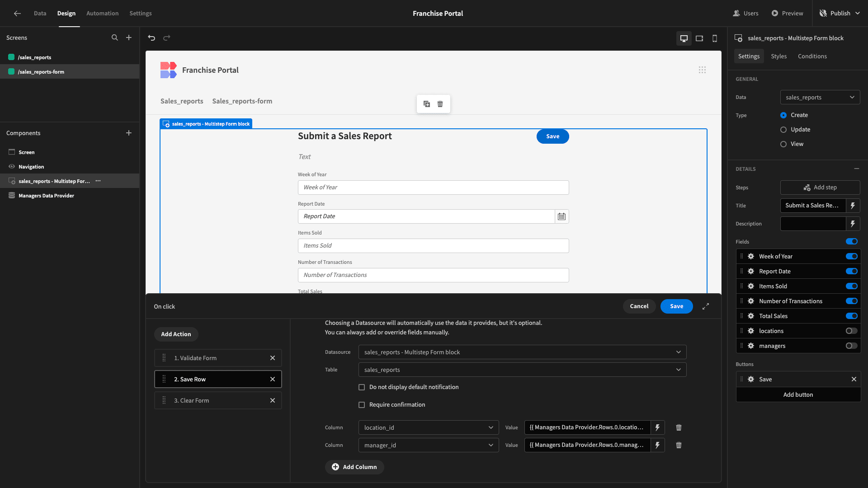Viewport: 868px width, 488px height.
Task: Open binding lightning for location_id value
Action: (657, 427)
